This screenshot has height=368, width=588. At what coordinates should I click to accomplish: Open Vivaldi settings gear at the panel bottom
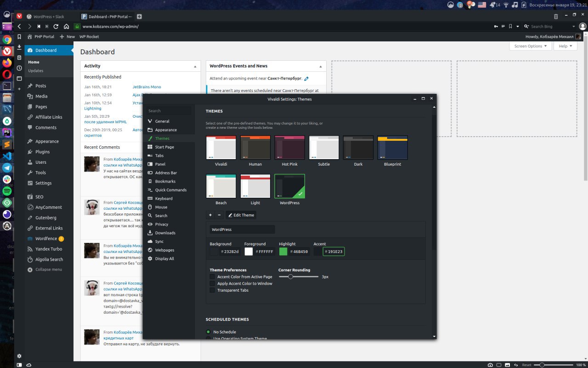click(19, 356)
